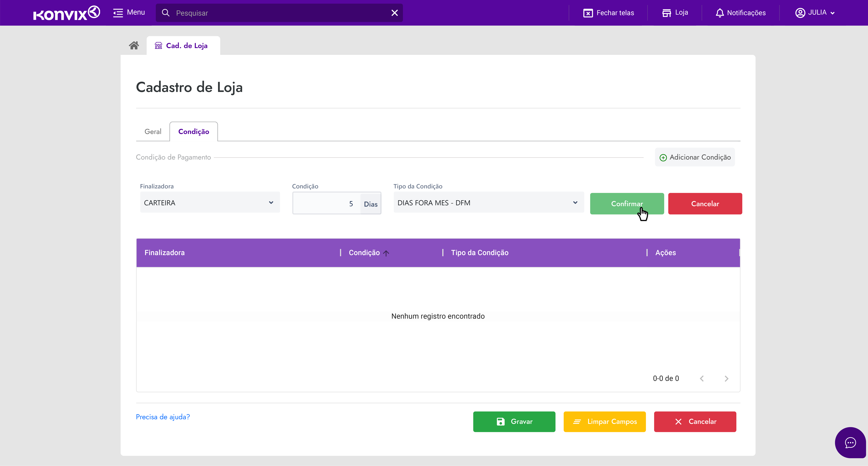Select the Cad. de Loja tab
Screen dimensions: 868x466
point(183,46)
